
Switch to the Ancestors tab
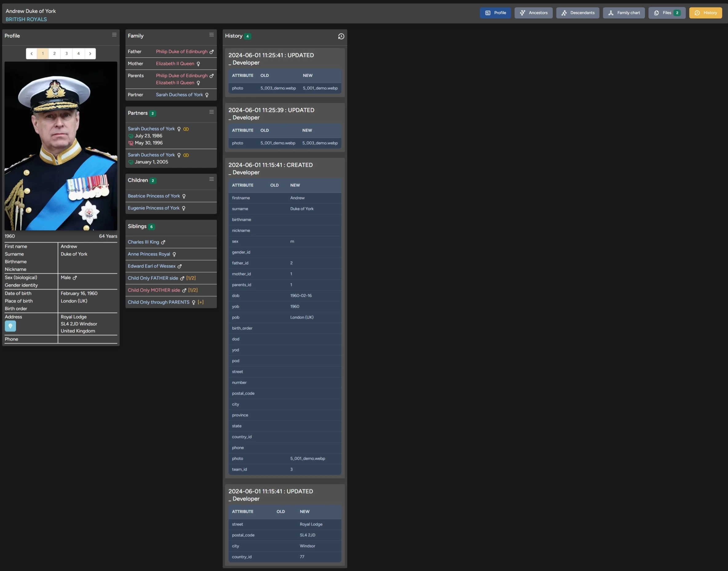pos(533,13)
